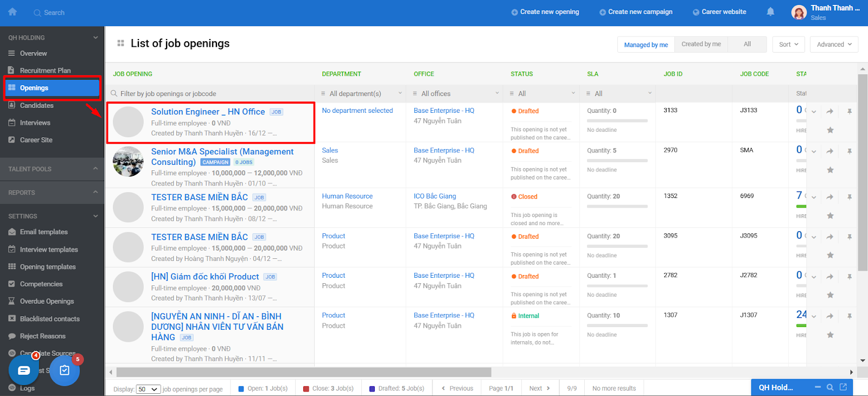Open the Thanh Thanh profile avatar
Image resolution: width=868 pixels, height=396 pixels.
(x=799, y=12)
